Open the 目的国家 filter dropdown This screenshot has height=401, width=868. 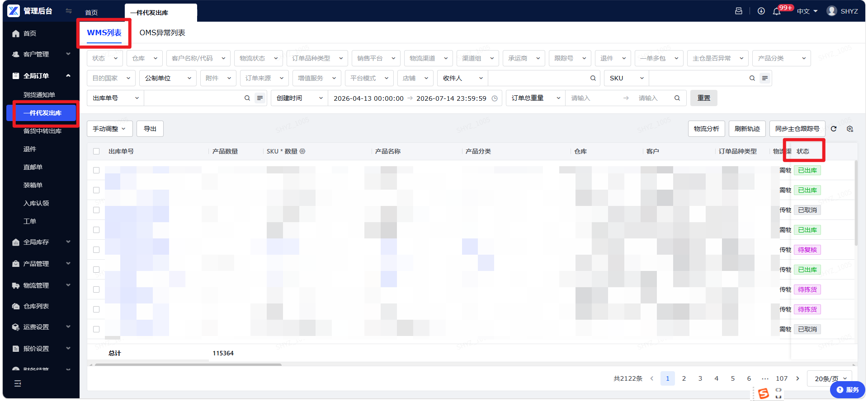(111, 78)
